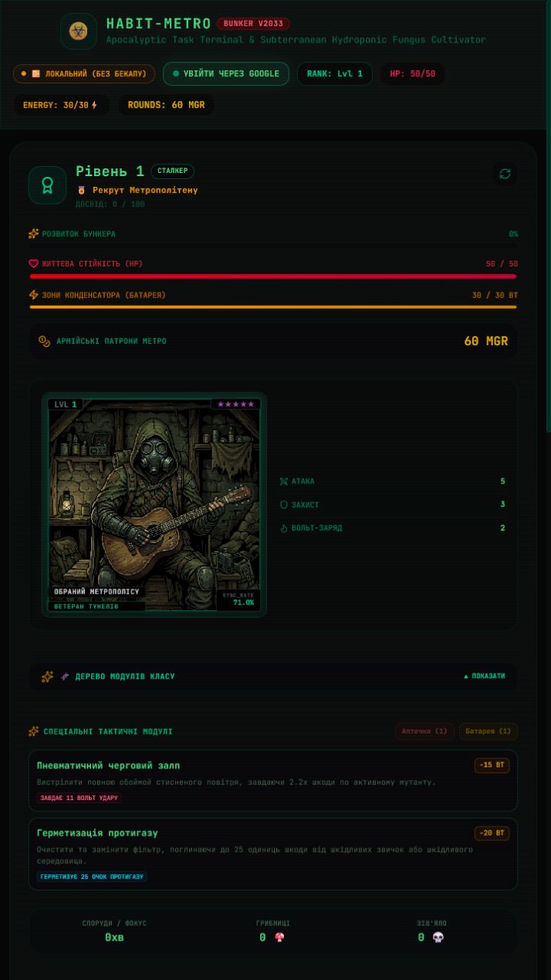Click the coins icon for metro ammo
Screen dimensions: 551x980
pos(45,341)
